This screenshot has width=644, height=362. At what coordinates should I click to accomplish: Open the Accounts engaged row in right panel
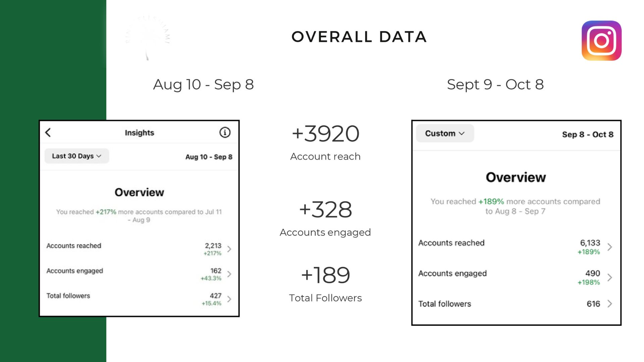click(516, 278)
